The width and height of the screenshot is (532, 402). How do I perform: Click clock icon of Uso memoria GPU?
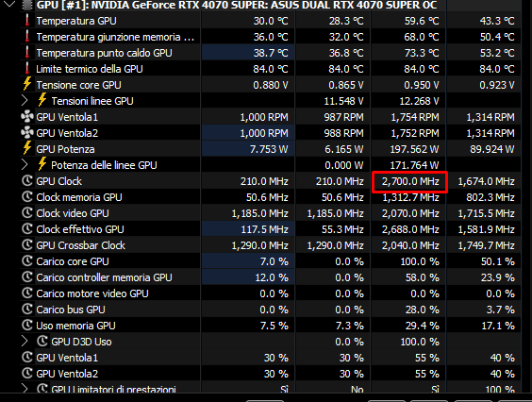point(27,325)
